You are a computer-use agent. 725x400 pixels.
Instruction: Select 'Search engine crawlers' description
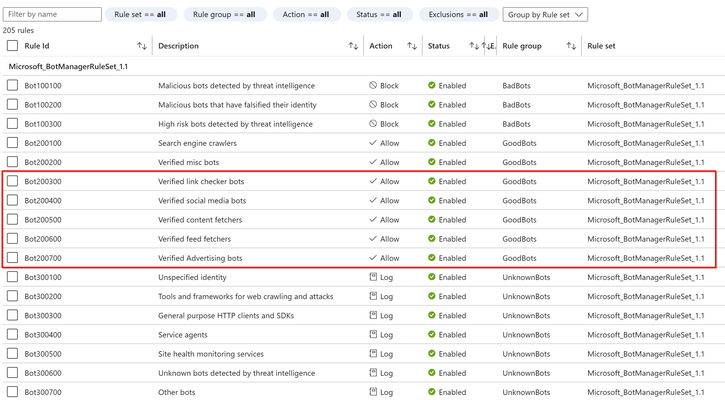pyautogui.click(x=197, y=143)
